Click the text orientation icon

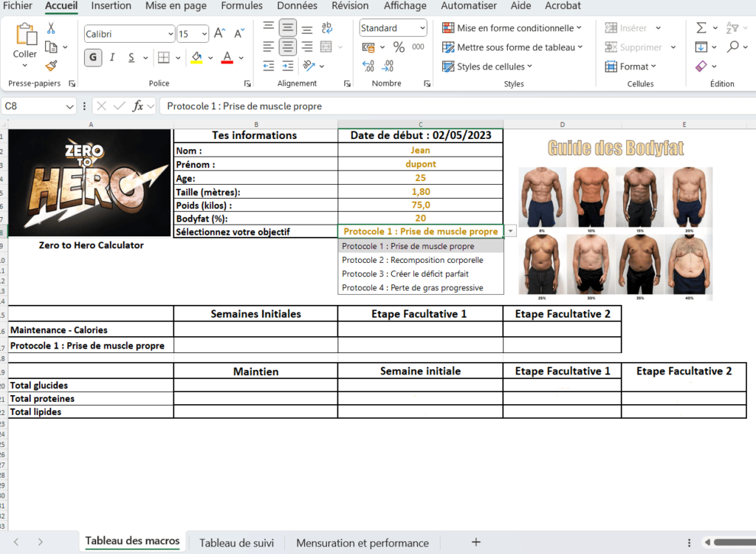click(309, 65)
